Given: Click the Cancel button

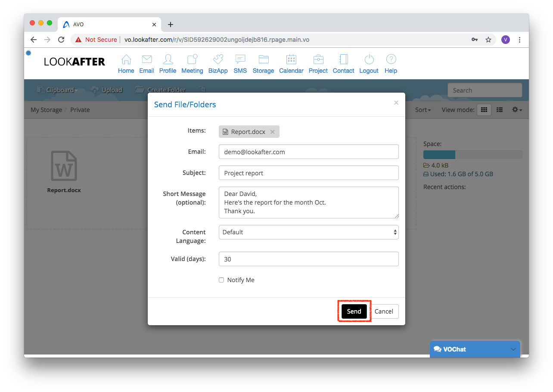Looking at the screenshot, I should [x=384, y=311].
